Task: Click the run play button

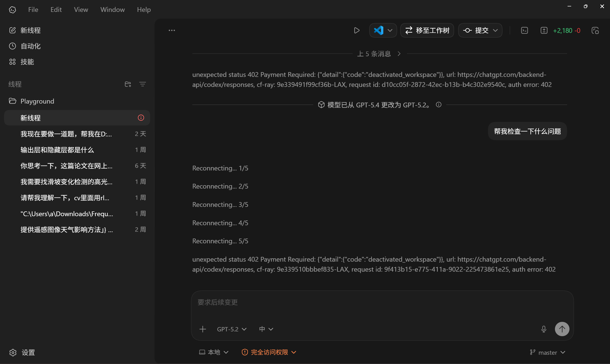Action: tap(357, 30)
